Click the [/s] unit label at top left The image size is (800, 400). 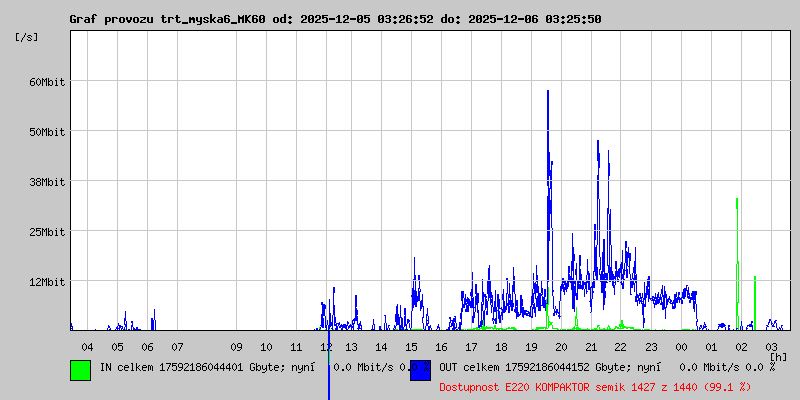[x=27, y=37]
